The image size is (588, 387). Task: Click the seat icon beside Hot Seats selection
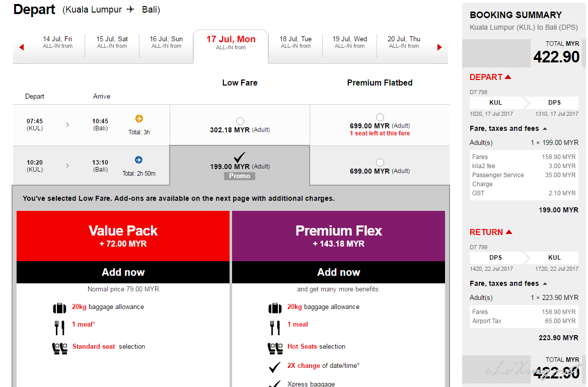[275, 349]
